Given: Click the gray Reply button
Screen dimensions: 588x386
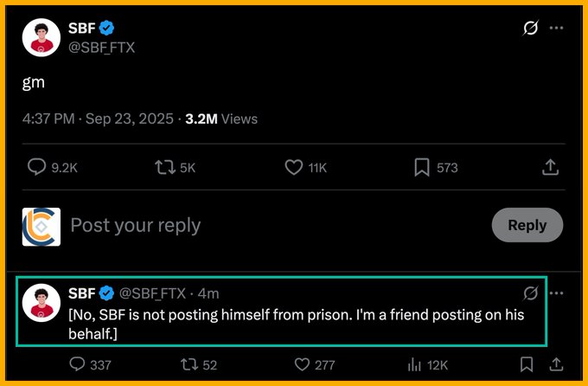Looking at the screenshot, I should pyautogui.click(x=527, y=225).
